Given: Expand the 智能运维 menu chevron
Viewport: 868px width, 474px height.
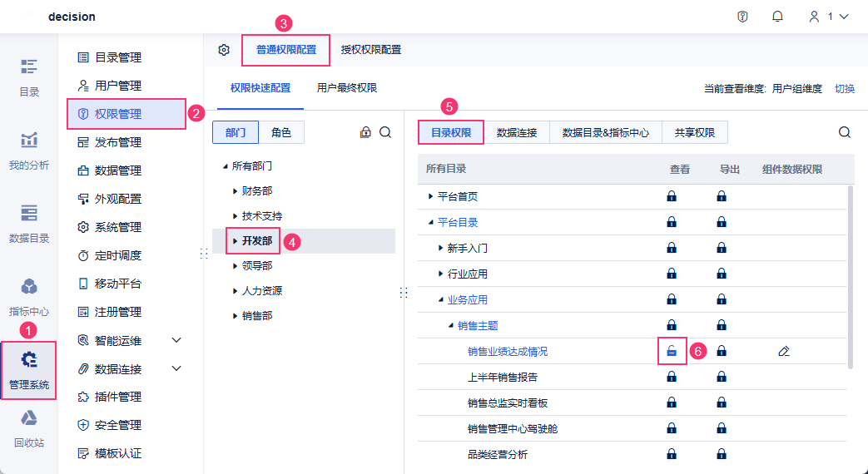Looking at the screenshot, I should [176, 340].
